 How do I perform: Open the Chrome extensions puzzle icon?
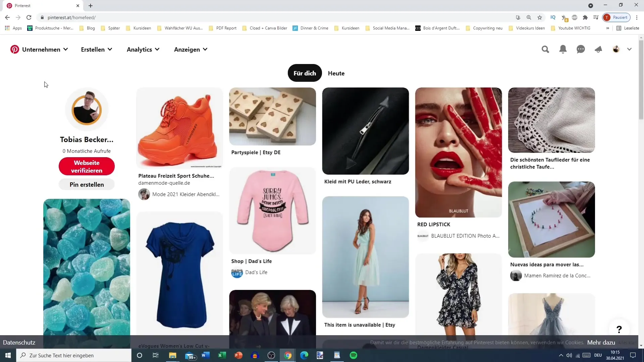tap(585, 17)
